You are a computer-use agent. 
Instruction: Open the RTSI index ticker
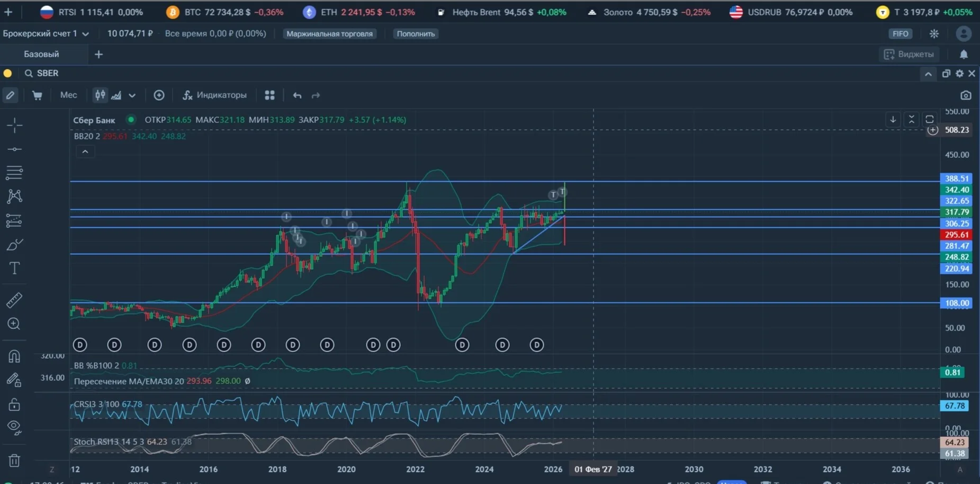click(91, 12)
